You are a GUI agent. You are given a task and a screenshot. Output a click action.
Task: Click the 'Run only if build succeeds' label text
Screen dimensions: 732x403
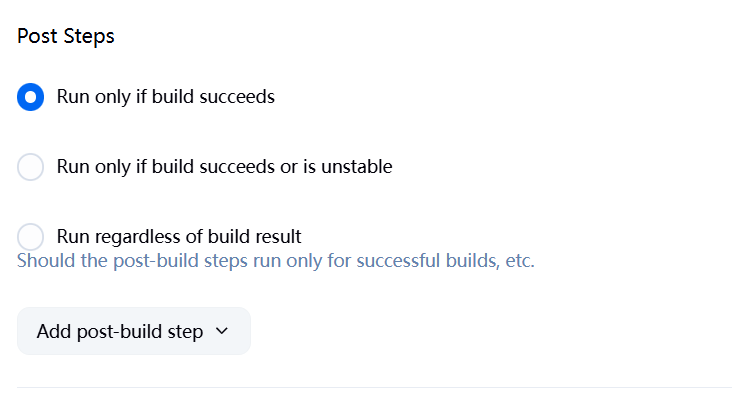166,97
